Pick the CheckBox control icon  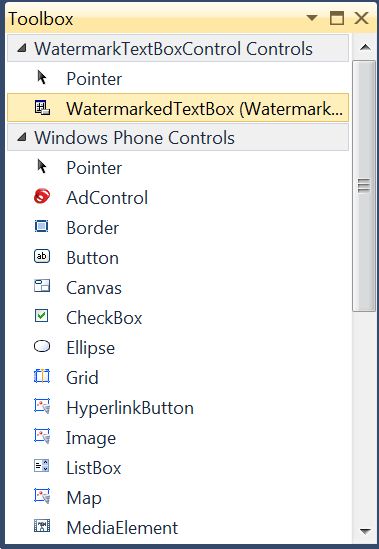point(41,316)
